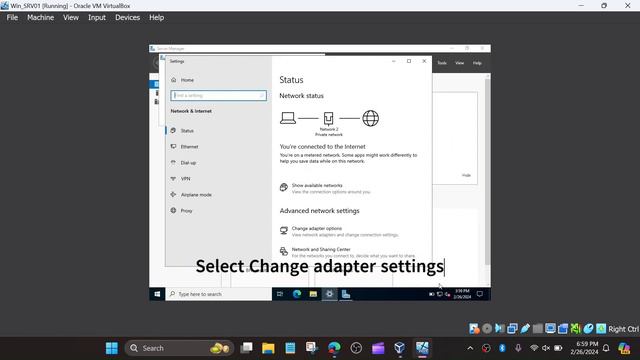Open Tools menu in Server Manager window
Screen dimensions: 640x360
pyautogui.click(x=442, y=63)
